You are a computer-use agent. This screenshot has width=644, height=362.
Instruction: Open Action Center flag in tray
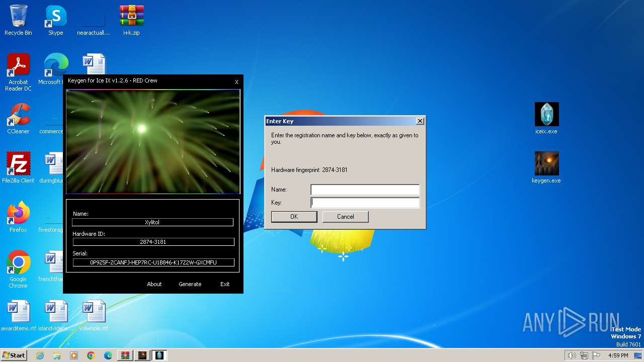[x=596, y=355]
